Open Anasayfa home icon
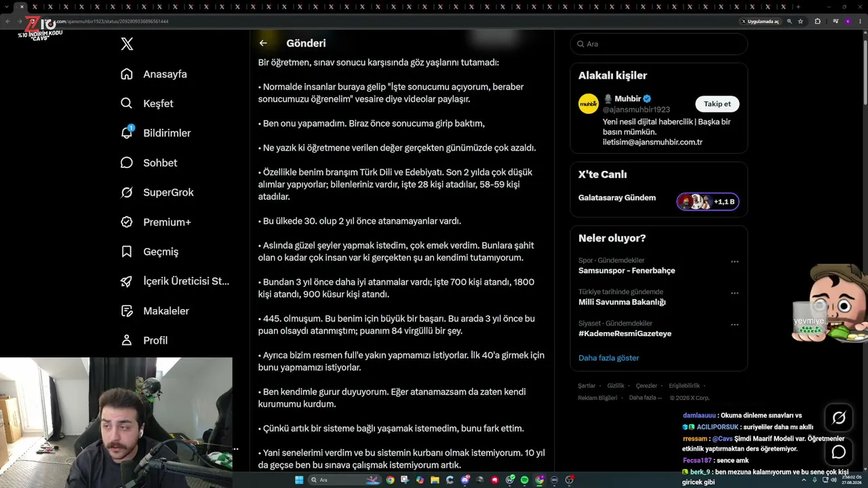This screenshot has width=868, height=488. (x=127, y=74)
